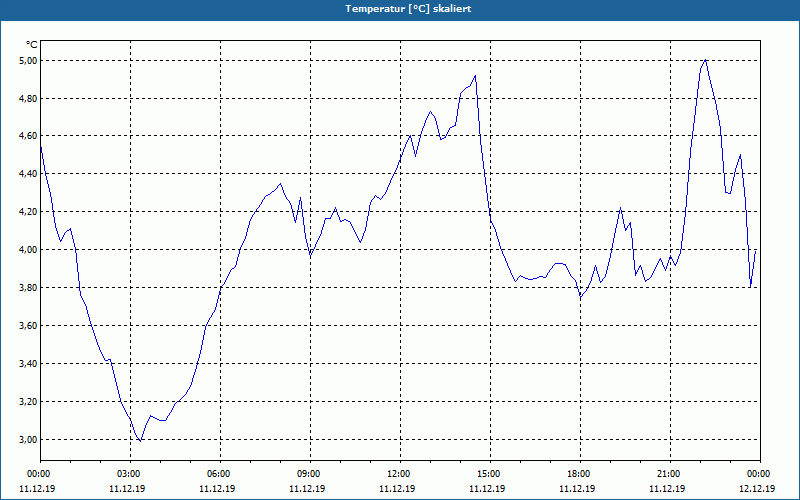Viewport: 800px width, 500px height.
Task: Click the curve's lowest point near 03:00
Action: (140, 441)
